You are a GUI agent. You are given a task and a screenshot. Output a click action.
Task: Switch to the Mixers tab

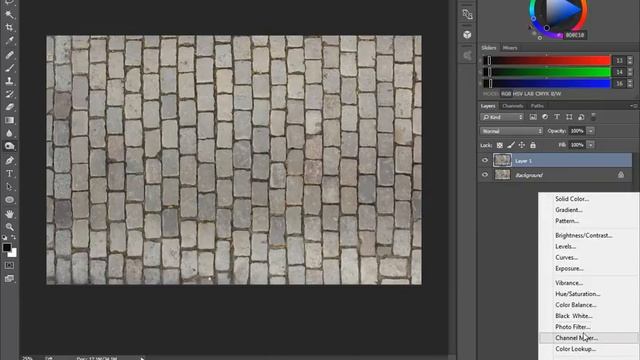click(510, 48)
